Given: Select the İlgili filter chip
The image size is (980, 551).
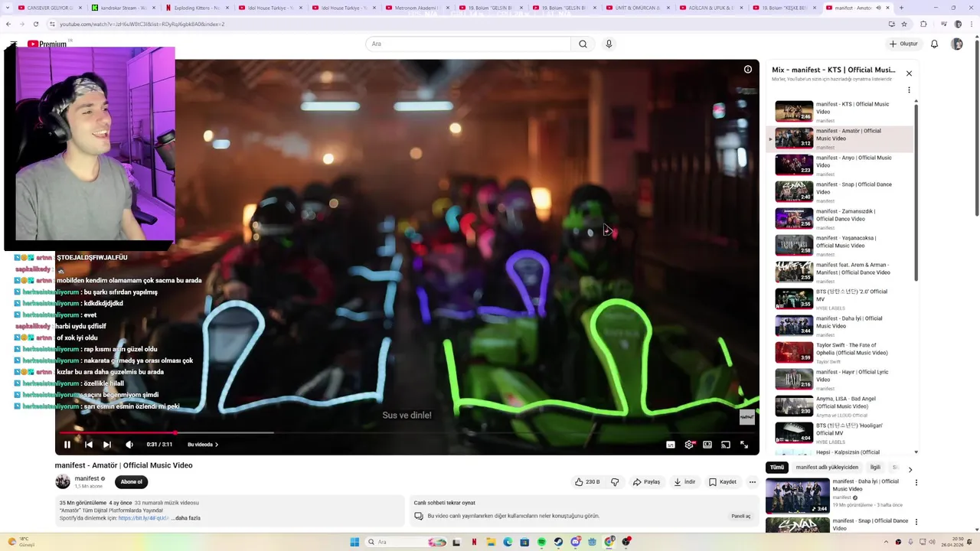Looking at the screenshot, I should point(875,468).
